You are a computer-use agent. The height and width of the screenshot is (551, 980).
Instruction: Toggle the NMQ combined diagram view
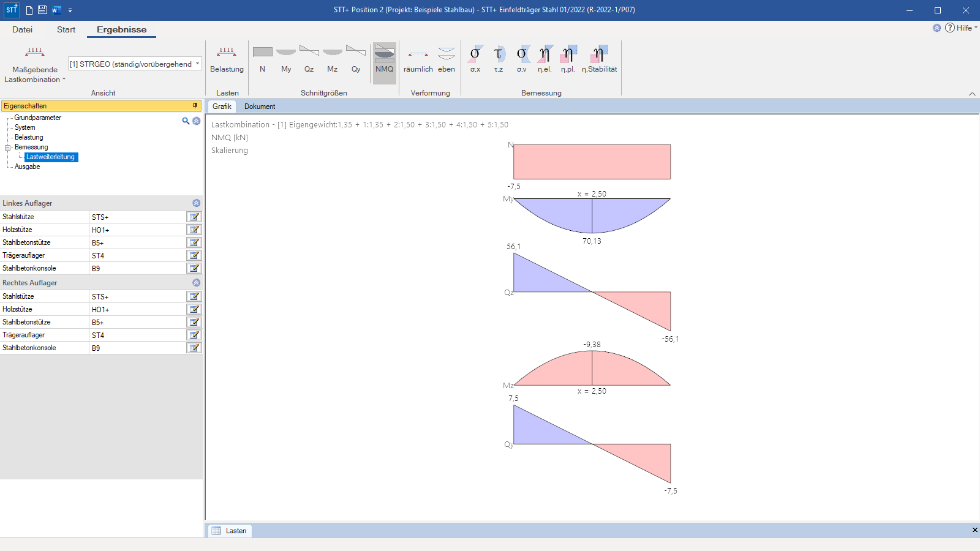pyautogui.click(x=384, y=62)
